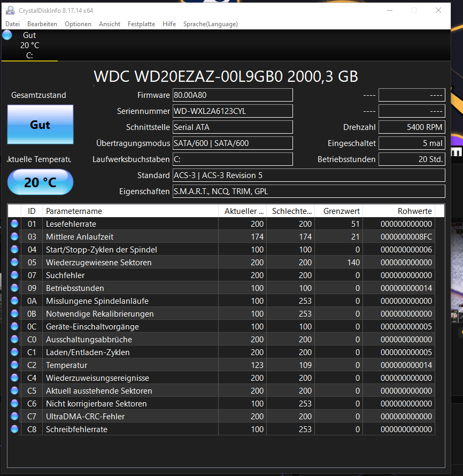
Task: Click the WDC WD20EZAZ drive model title
Action: 226,76
